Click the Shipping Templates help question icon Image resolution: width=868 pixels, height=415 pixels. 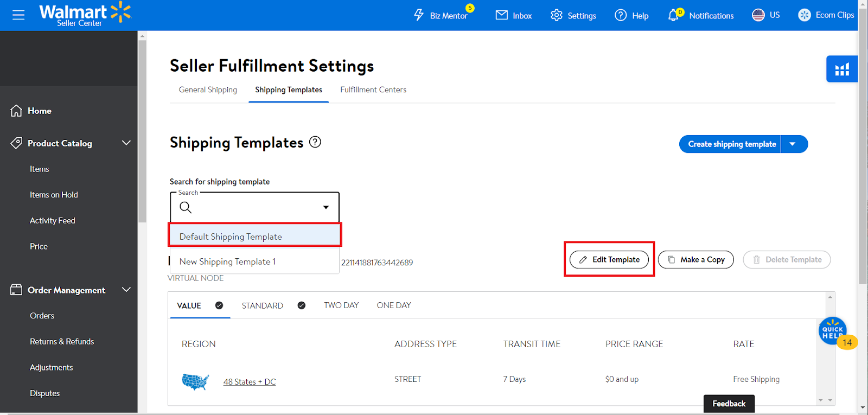[x=315, y=142]
